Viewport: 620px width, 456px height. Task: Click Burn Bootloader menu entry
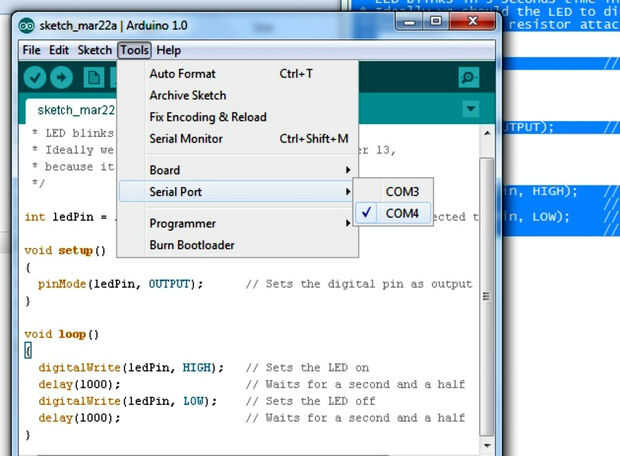238,245
